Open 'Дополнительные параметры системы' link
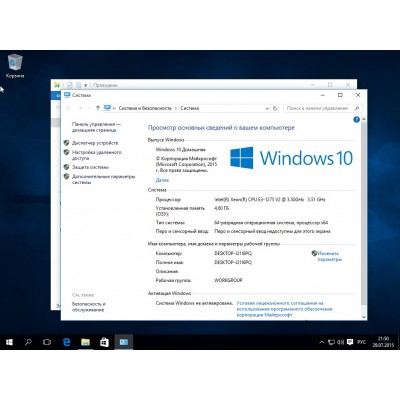This screenshot has height=400, width=400. tap(103, 179)
